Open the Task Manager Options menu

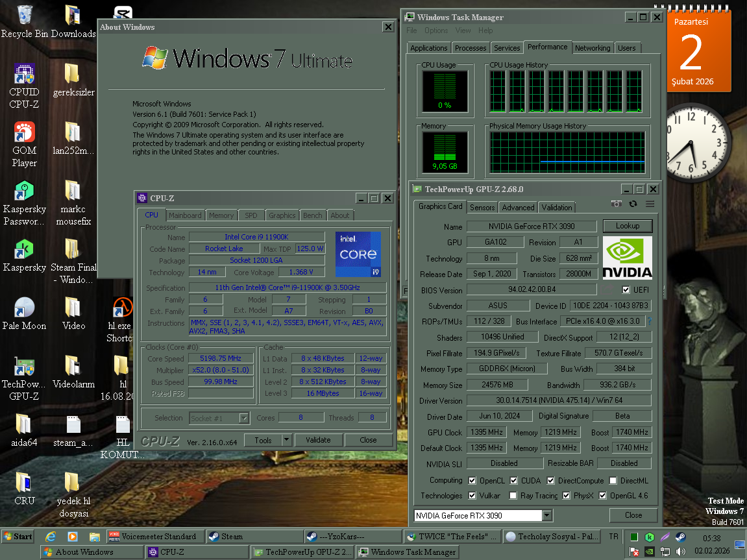coord(436,30)
